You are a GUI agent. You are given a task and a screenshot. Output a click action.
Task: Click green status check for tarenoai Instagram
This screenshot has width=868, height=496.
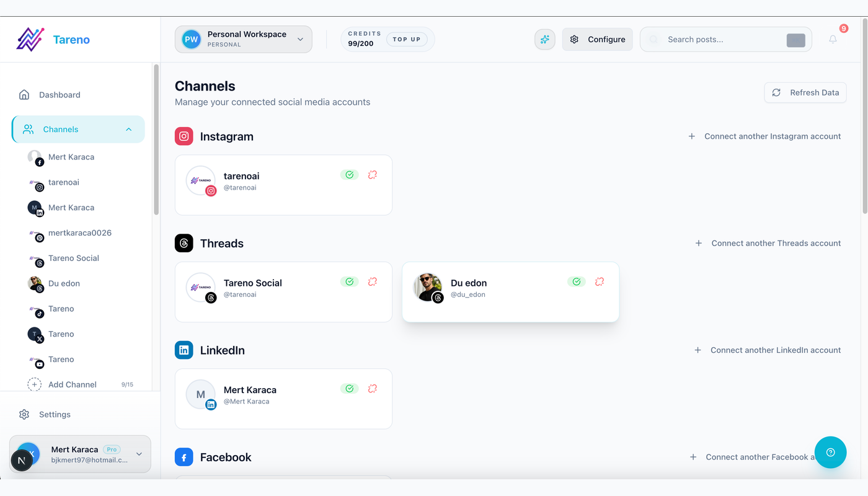(x=350, y=175)
